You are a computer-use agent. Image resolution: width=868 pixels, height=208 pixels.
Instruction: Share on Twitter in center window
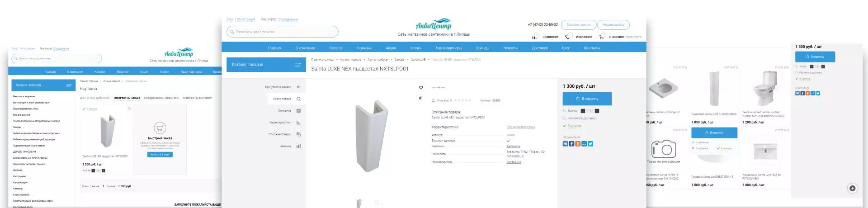pos(590,144)
